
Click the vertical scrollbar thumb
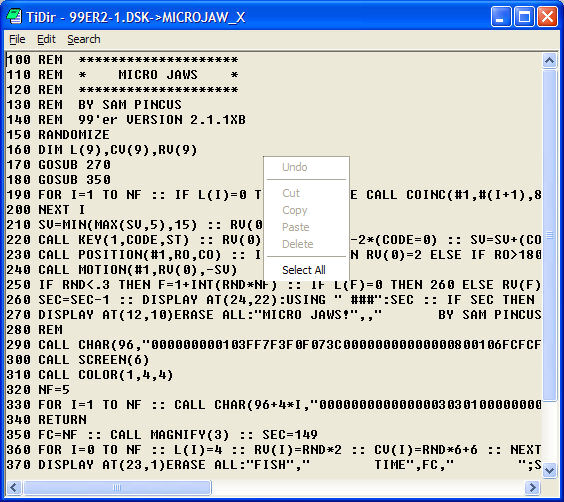click(549, 234)
